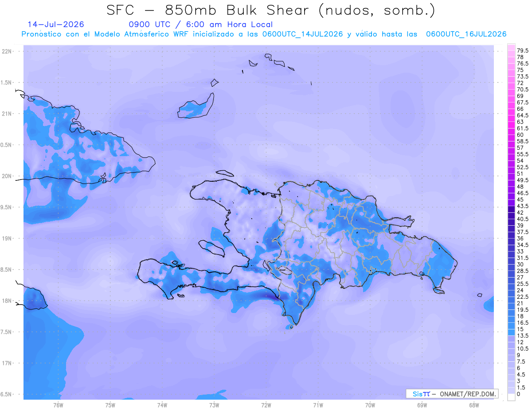Click the "73W" longitude label
This screenshot has width=532, height=411.
(x=214, y=405)
